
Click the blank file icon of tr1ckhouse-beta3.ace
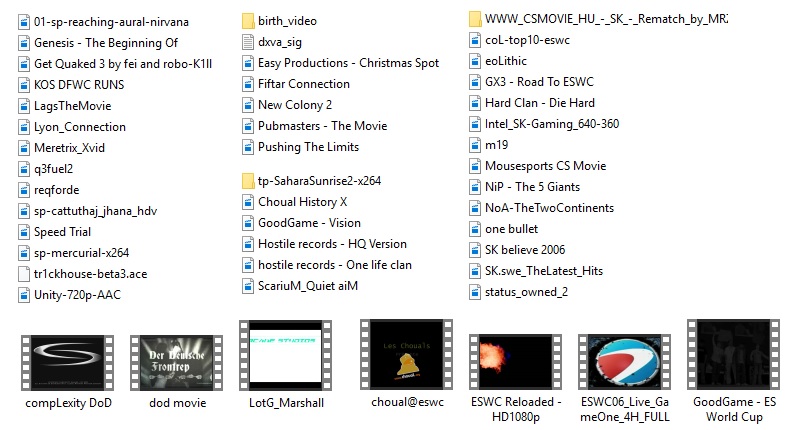pos(24,274)
